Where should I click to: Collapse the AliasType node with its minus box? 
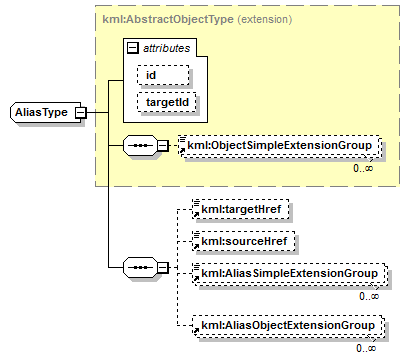pos(81,113)
